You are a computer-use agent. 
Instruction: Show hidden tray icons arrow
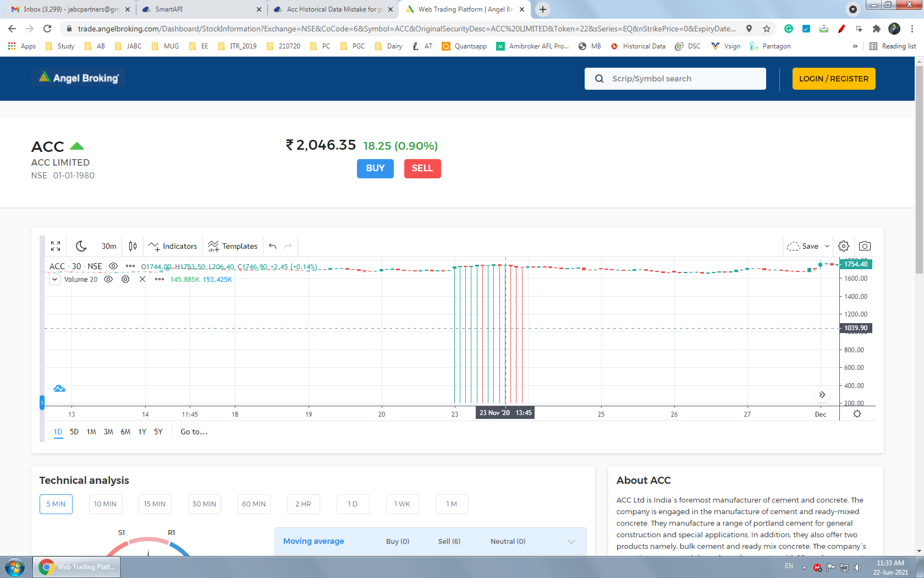(804, 568)
